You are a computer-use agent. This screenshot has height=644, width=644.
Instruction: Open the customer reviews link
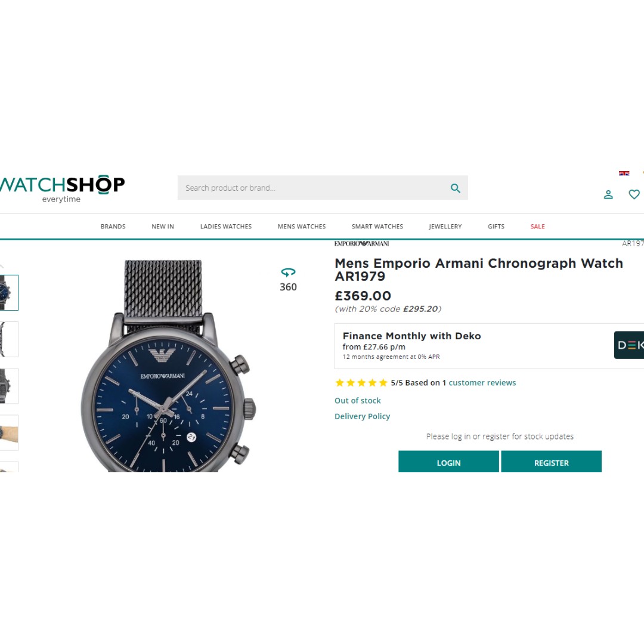[x=482, y=383]
